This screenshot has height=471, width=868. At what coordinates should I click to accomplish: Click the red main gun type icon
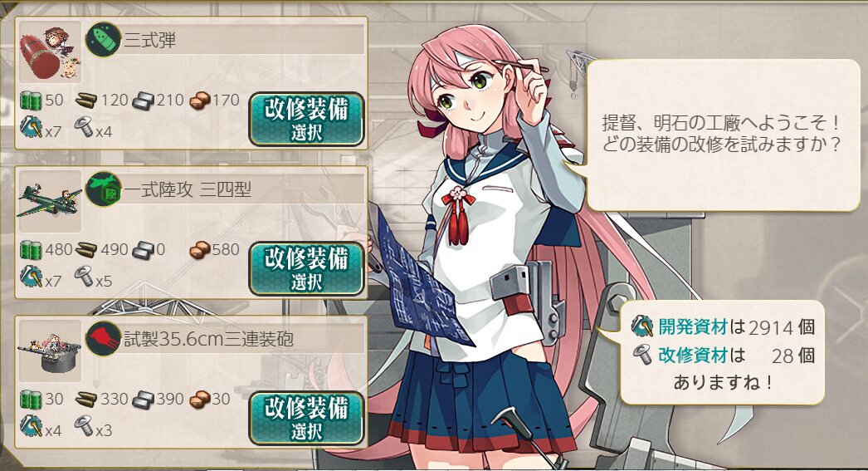click(104, 339)
